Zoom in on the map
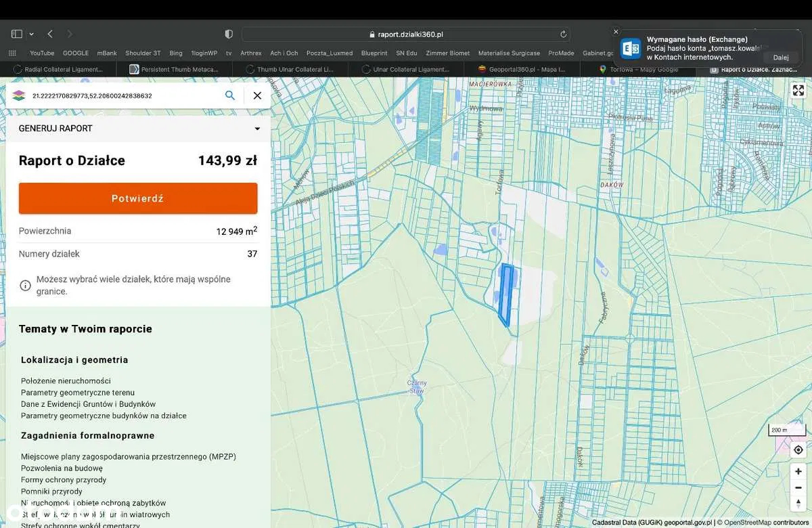 point(798,471)
